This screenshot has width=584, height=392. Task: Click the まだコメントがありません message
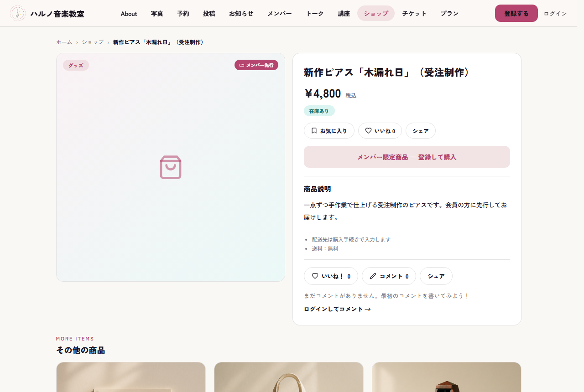coord(386,296)
